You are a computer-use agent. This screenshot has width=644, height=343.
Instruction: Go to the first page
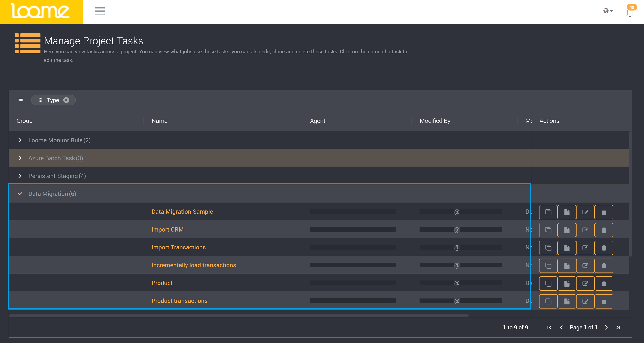[549, 328]
